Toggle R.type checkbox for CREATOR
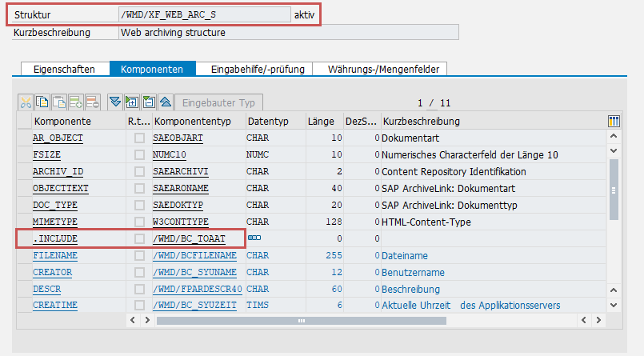Viewport: 644px width, 356px height. coord(139,272)
